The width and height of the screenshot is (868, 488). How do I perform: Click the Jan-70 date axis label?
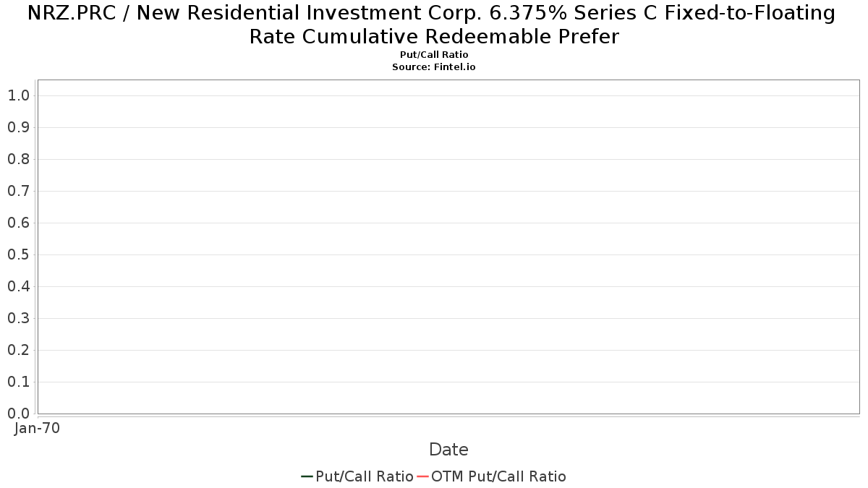(x=37, y=428)
